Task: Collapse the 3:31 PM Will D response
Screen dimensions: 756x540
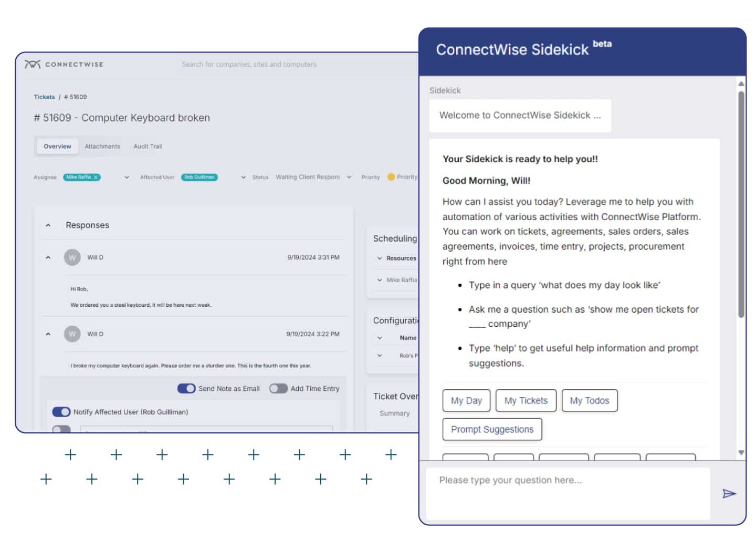Action: (48, 257)
